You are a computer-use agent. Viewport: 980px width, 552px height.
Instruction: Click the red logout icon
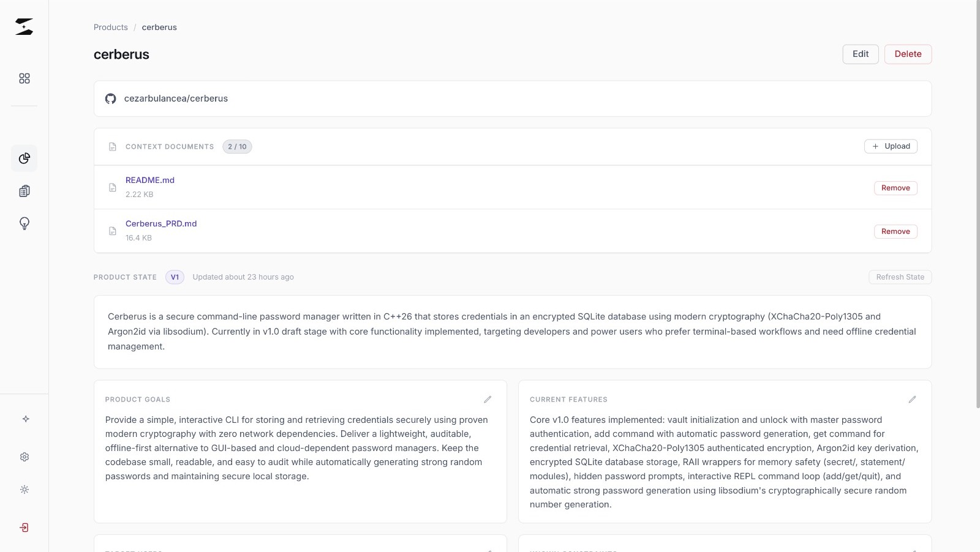(x=24, y=527)
